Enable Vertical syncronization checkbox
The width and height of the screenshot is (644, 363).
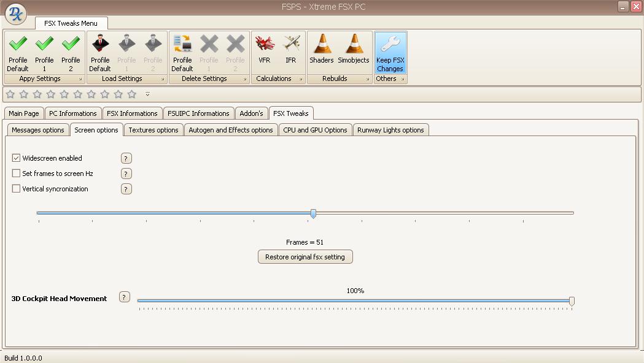16,189
